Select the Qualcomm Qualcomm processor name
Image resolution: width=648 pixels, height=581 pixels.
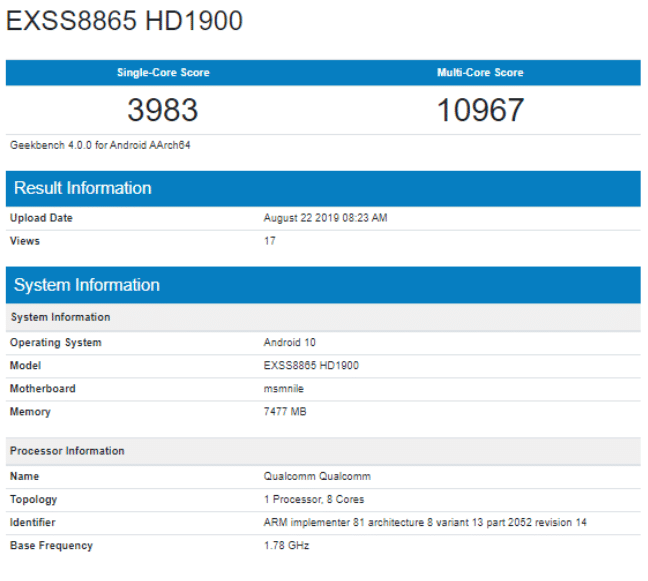pos(317,476)
